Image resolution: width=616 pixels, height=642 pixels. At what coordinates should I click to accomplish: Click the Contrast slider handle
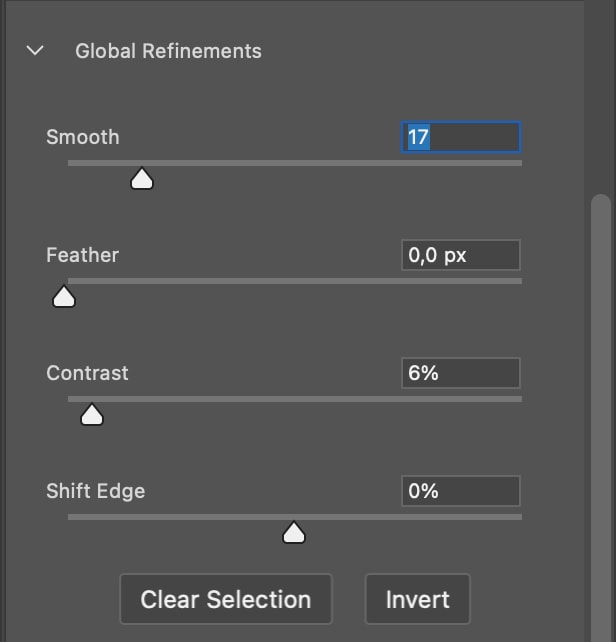point(92,415)
